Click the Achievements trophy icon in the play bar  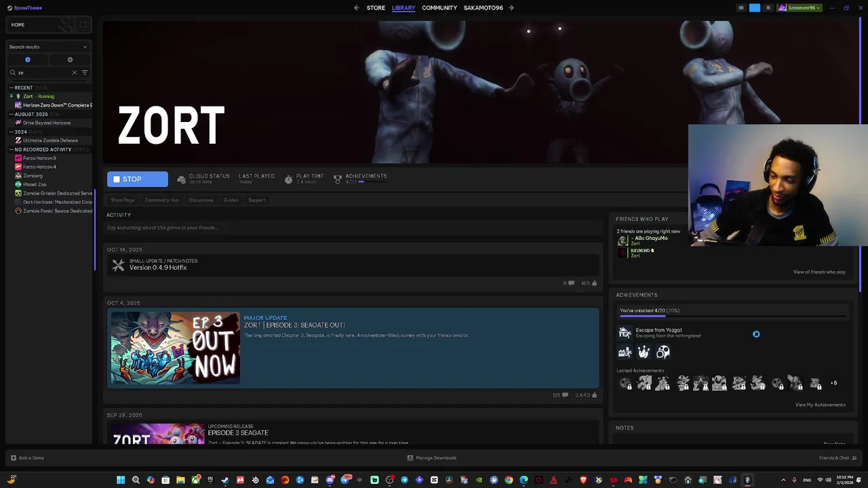pos(338,179)
